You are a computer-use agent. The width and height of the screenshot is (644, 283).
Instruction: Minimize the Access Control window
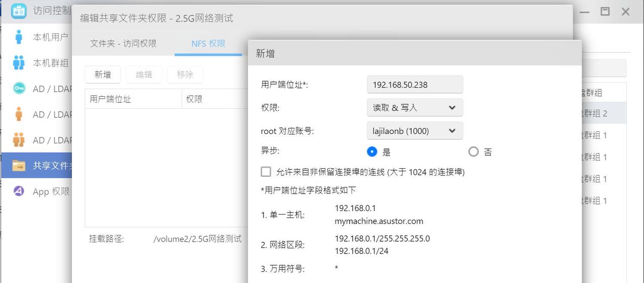coord(585,11)
